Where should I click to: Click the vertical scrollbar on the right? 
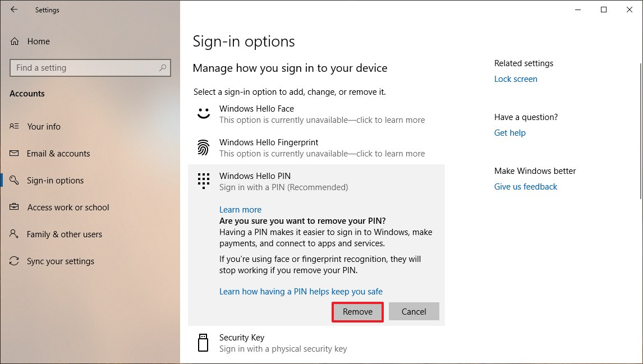[641, 131]
